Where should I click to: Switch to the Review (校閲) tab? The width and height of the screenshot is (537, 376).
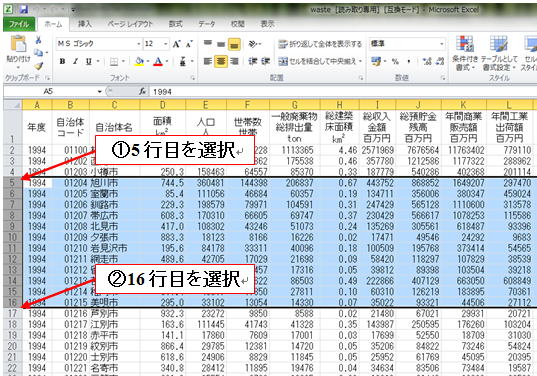[x=238, y=24]
